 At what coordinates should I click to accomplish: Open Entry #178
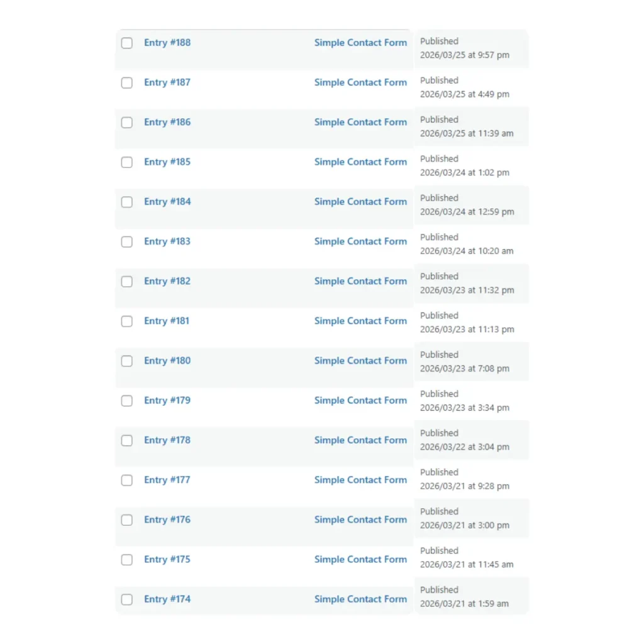tap(167, 440)
